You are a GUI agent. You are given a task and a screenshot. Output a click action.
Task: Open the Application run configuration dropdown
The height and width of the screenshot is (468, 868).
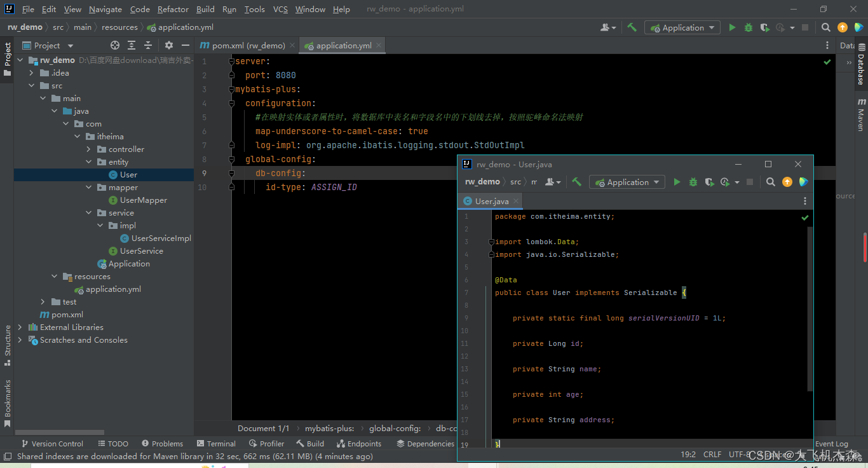point(682,27)
